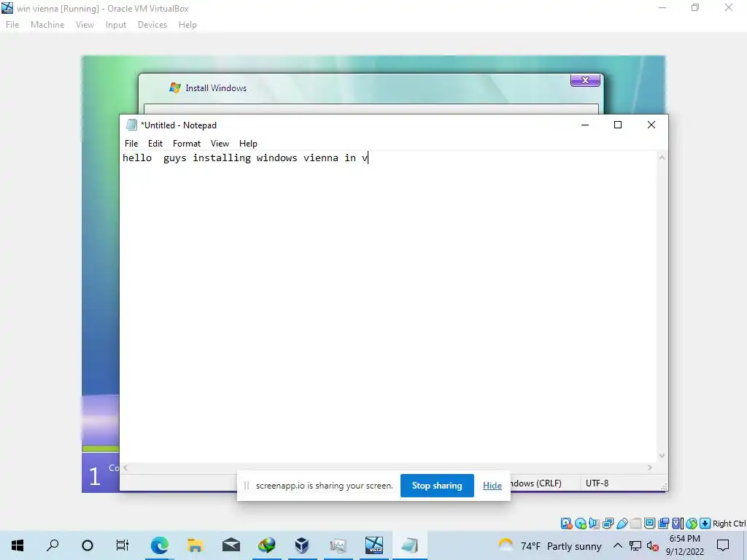Viewport: 747px width, 560px height.
Task: Click the VirtualBox mouse integration indicator
Action: [692, 524]
